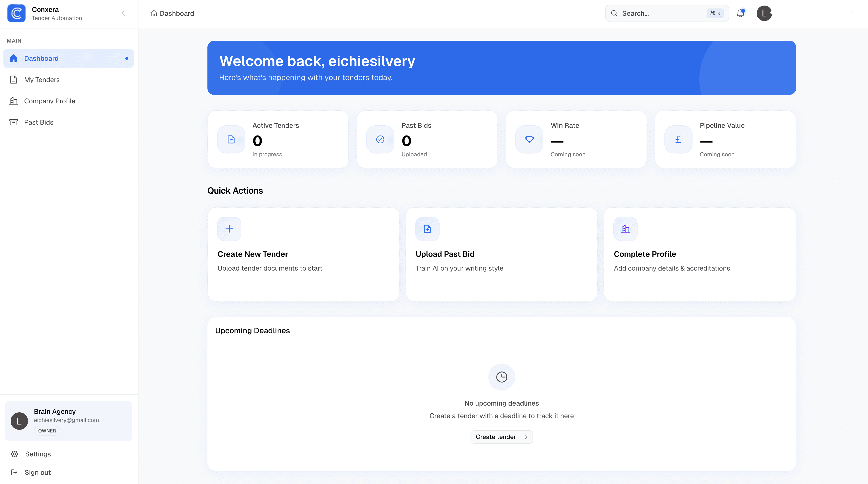Open the notifications bell
The image size is (868, 484).
click(740, 14)
